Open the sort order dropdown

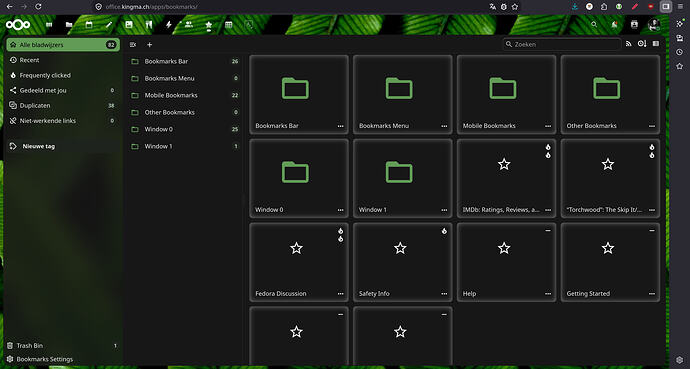tap(642, 44)
